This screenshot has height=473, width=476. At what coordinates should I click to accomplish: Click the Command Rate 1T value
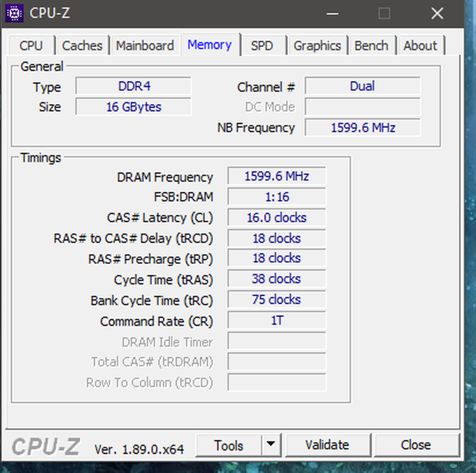[277, 321]
